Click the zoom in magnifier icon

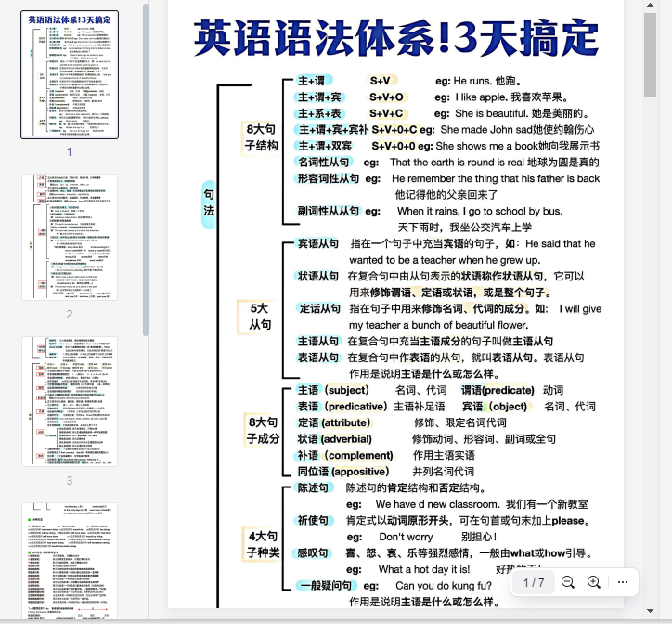594,582
